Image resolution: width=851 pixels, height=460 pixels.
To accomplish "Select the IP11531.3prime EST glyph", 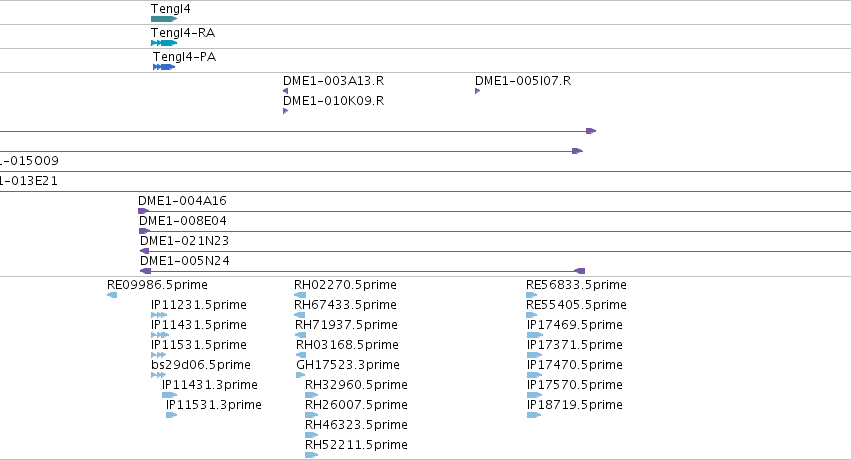I will (172, 415).
